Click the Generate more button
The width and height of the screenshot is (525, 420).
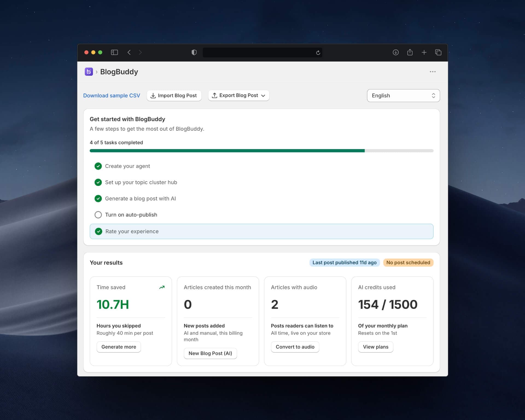pos(119,347)
